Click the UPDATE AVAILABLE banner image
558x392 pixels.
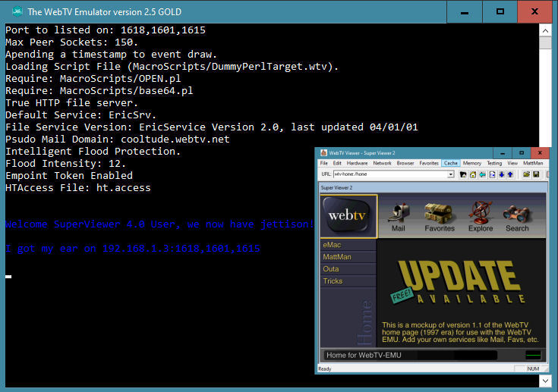(x=458, y=282)
